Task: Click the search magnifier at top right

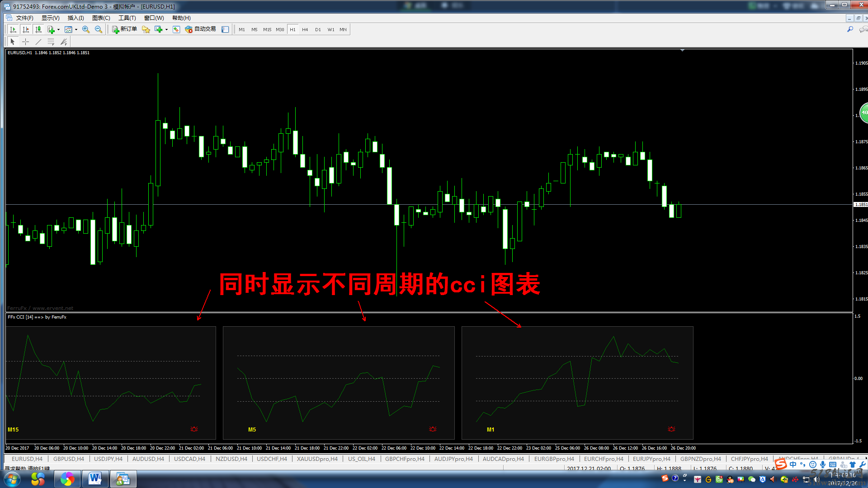Action: [850, 29]
